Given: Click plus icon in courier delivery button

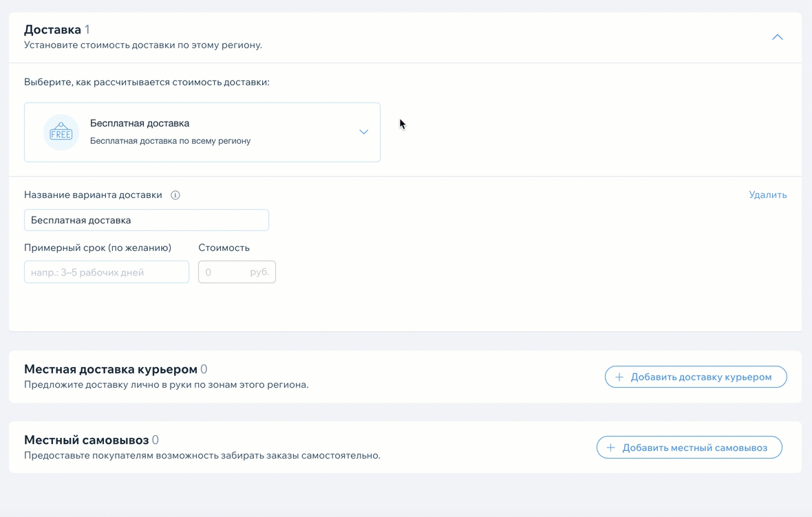Looking at the screenshot, I should click(619, 377).
